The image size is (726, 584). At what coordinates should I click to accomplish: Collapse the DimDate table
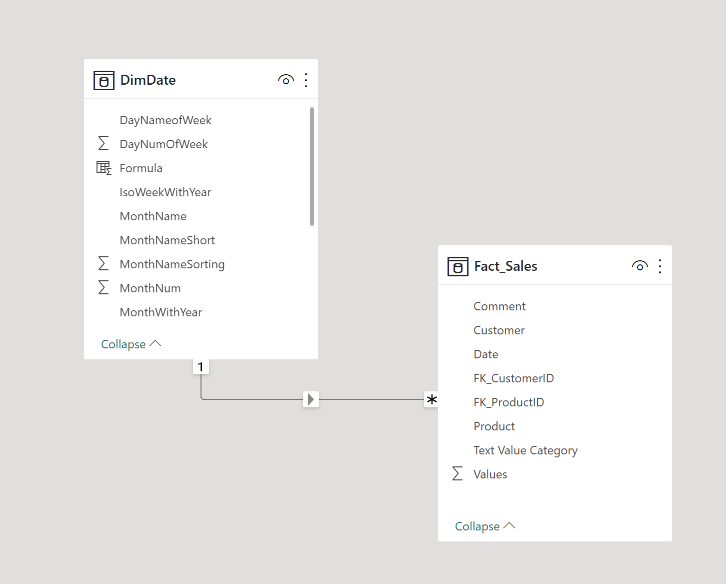pos(131,344)
